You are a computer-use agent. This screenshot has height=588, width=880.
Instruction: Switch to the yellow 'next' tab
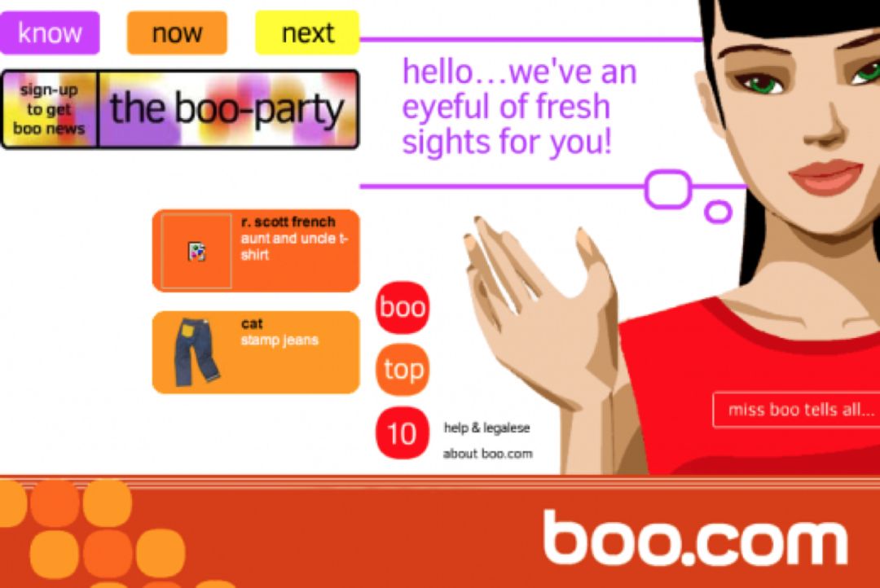click(307, 33)
